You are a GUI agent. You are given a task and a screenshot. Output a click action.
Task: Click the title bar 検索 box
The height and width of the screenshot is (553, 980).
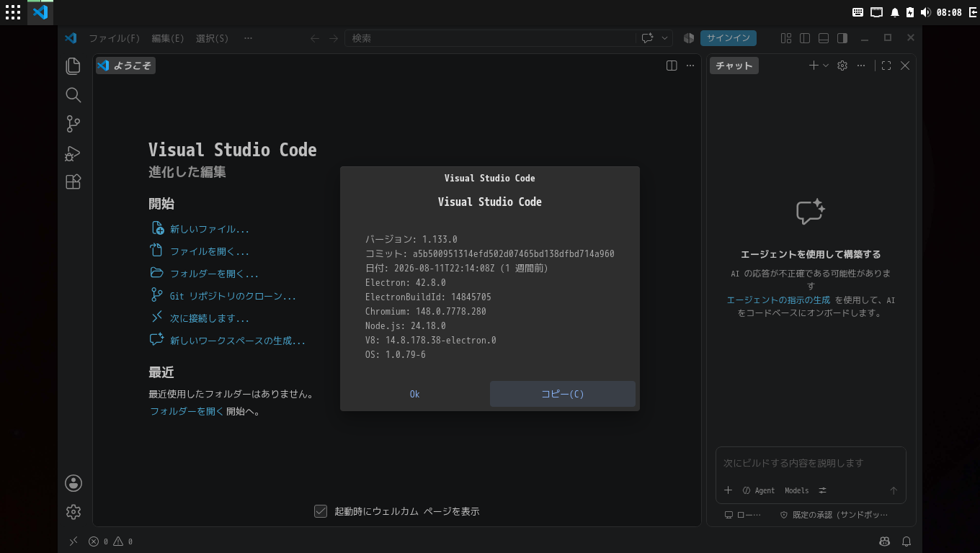pos(490,38)
